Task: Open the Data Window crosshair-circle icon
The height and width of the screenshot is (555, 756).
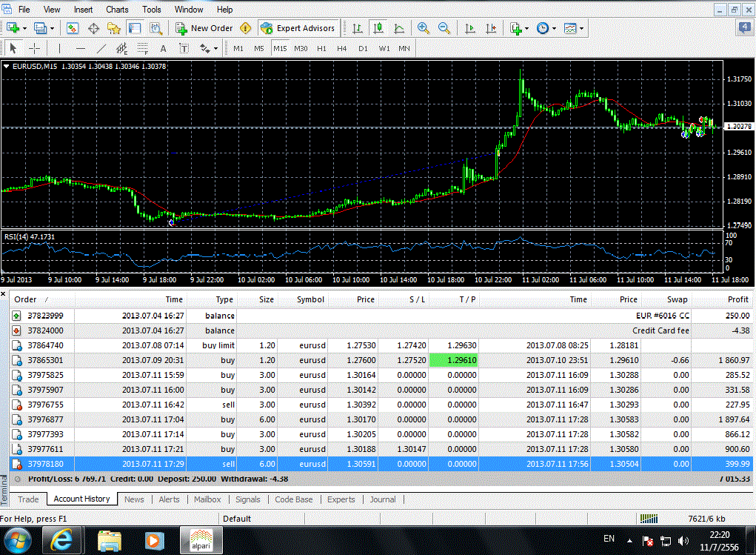Action: pyautogui.click(x=93, y=28)
